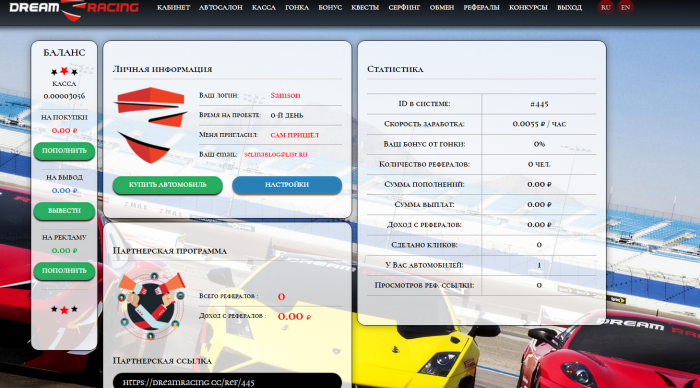This screenshot has height=388, width=700.
Task: Click the Купить автомобиль button
Action: (167, 185)
